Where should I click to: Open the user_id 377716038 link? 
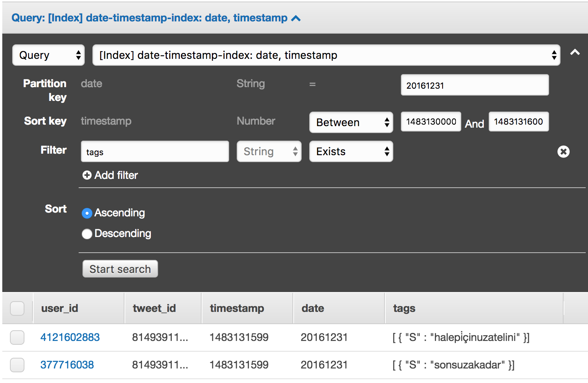point(67,365)
